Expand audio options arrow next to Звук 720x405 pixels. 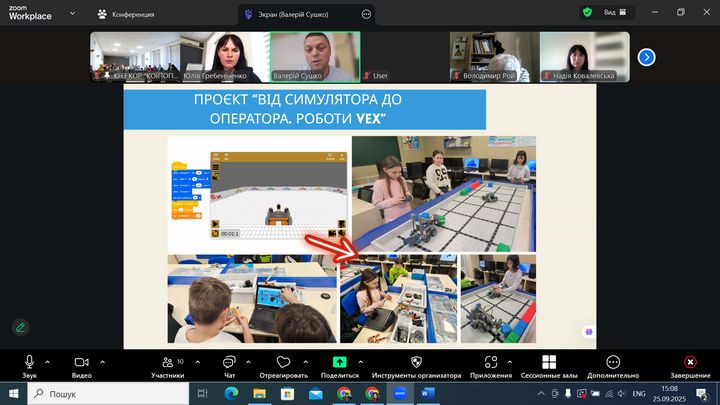click(x=48, y=361)
